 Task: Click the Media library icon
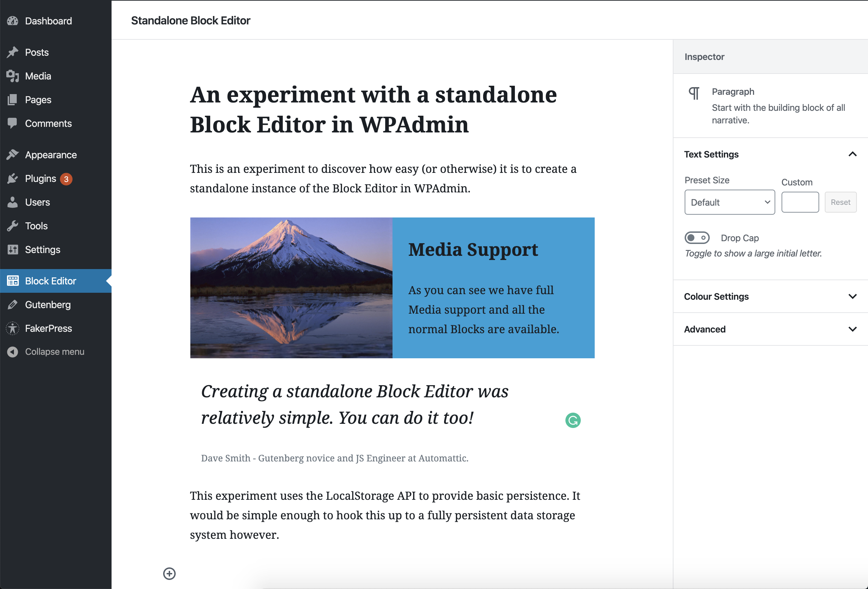coord(12,76)
